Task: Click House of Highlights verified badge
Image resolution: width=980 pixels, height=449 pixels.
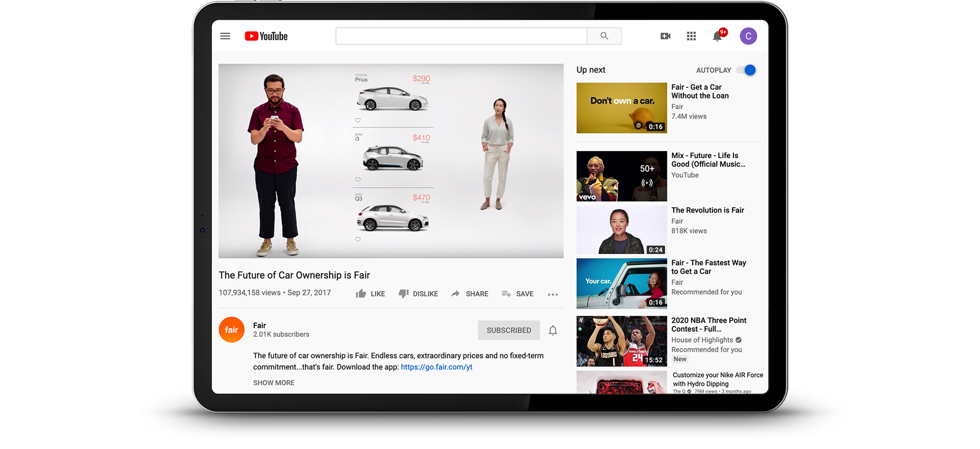Action: [739, 340]
